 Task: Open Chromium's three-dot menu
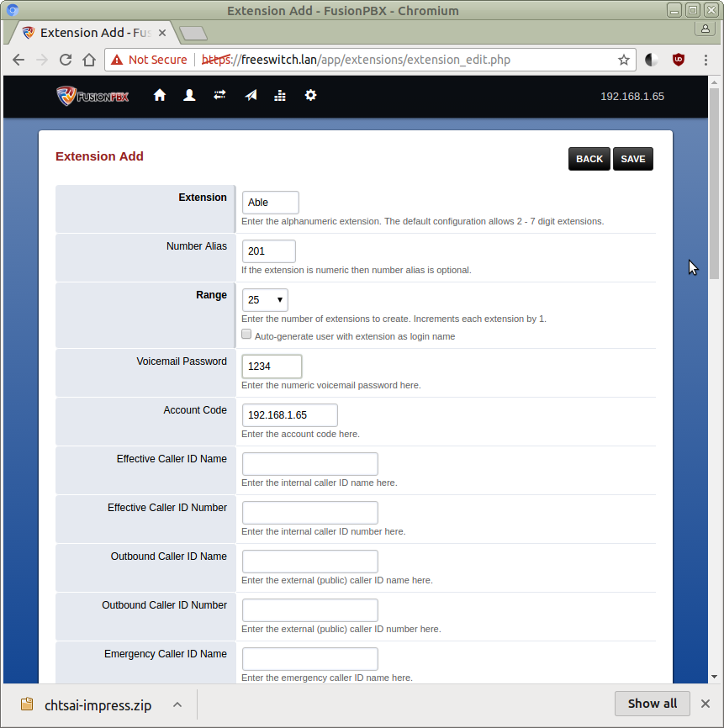pos(705,60)
